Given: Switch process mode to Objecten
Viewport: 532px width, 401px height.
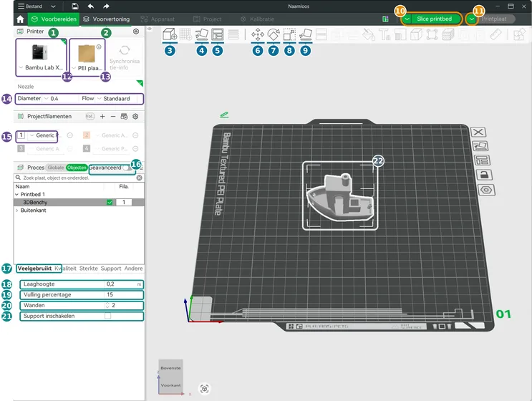Looking at the screenshot, I should [77, 168].
